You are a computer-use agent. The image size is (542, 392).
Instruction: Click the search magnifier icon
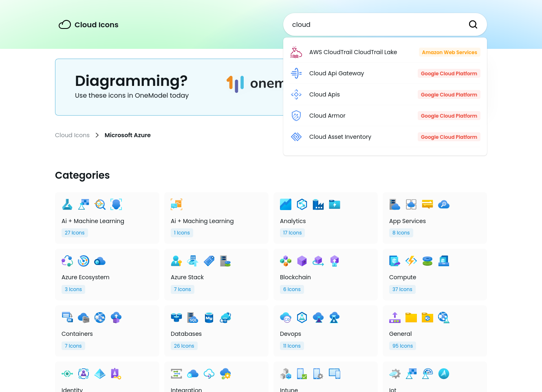[x=473, y=24]
